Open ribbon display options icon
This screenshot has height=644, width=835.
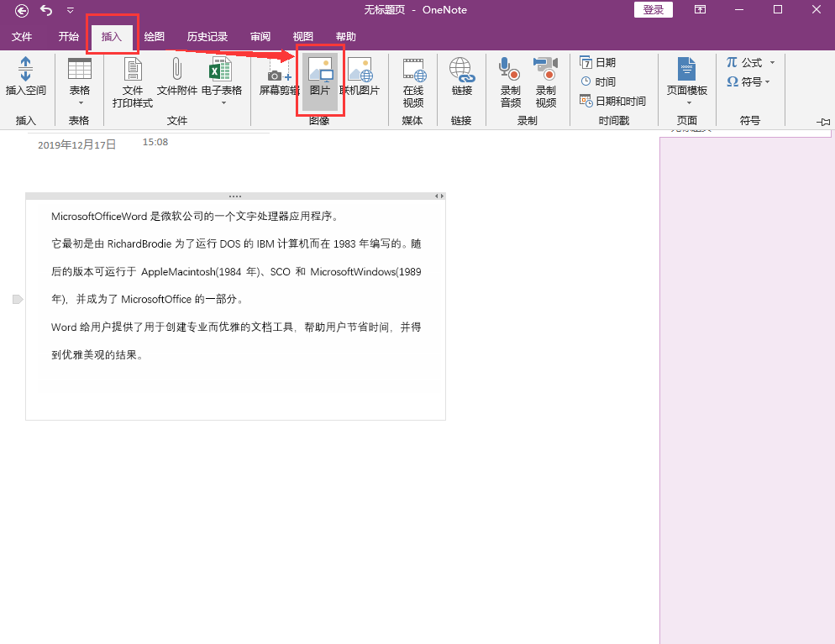700,9
